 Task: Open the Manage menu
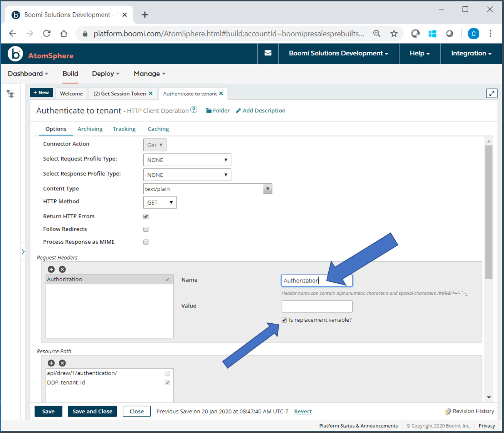click(149, 74)
